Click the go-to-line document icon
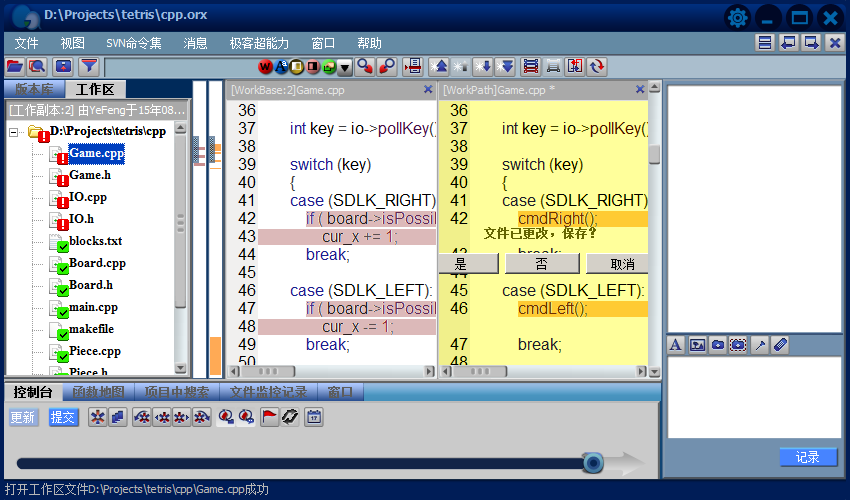The height and width of the screenshot is (500, 850). point(413,67)
